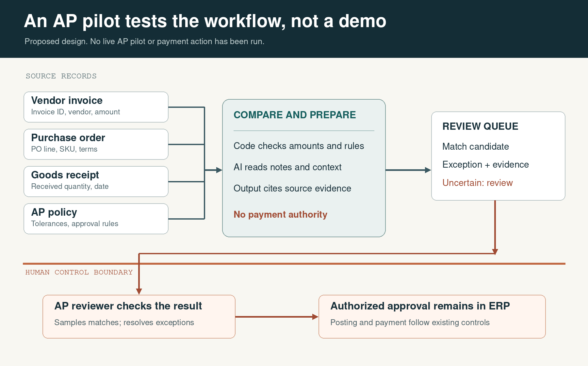Select the 'Vendor invoice' card heading

[x=67, y=100]
